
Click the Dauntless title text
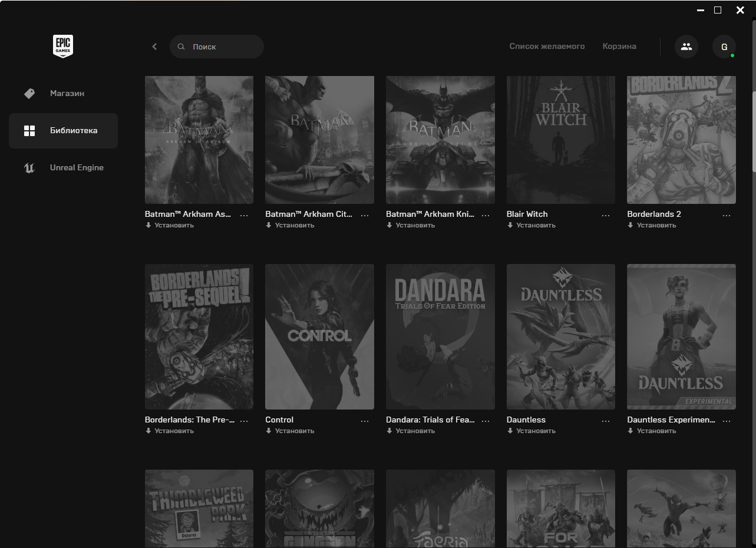click(526, 420)
